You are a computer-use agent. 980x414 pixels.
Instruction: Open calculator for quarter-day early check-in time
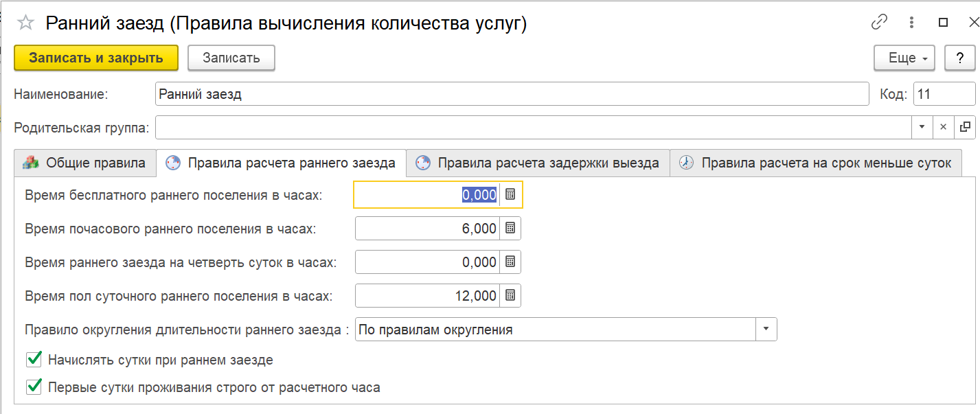point(510,262)
